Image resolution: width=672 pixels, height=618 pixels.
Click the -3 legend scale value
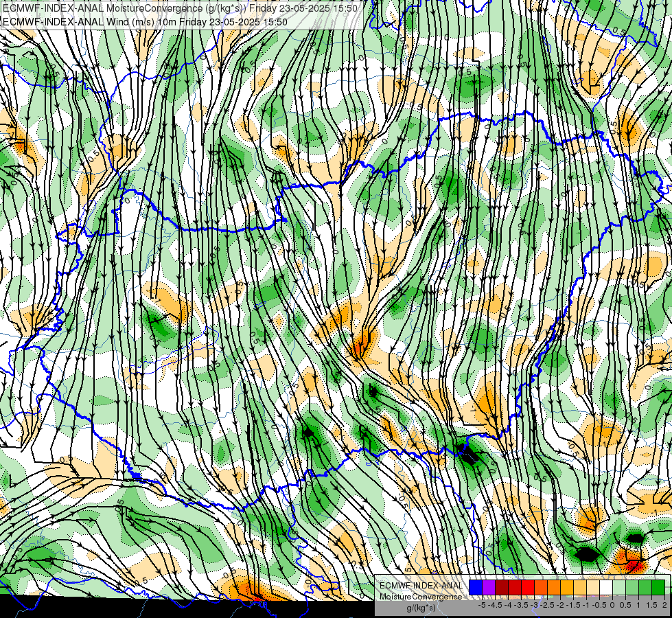pos(534,605)
